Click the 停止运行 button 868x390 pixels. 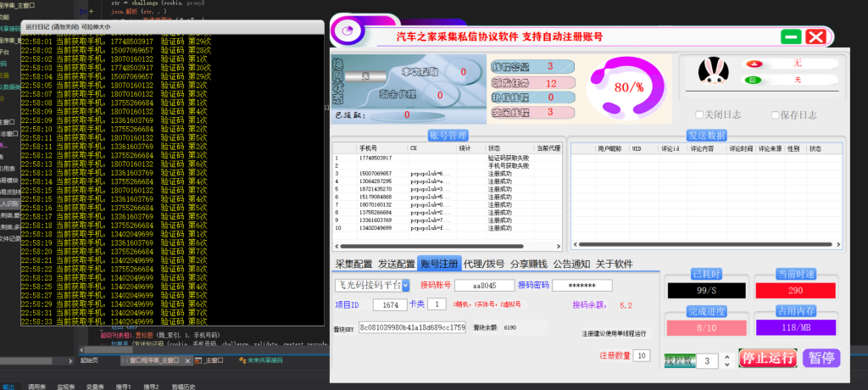768,358
